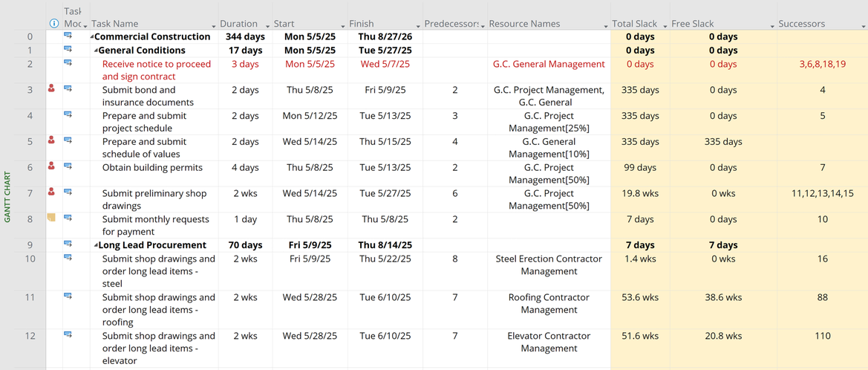Click the overallocated resource icon on row 7
Screen dimensions: 868x370
51,192
